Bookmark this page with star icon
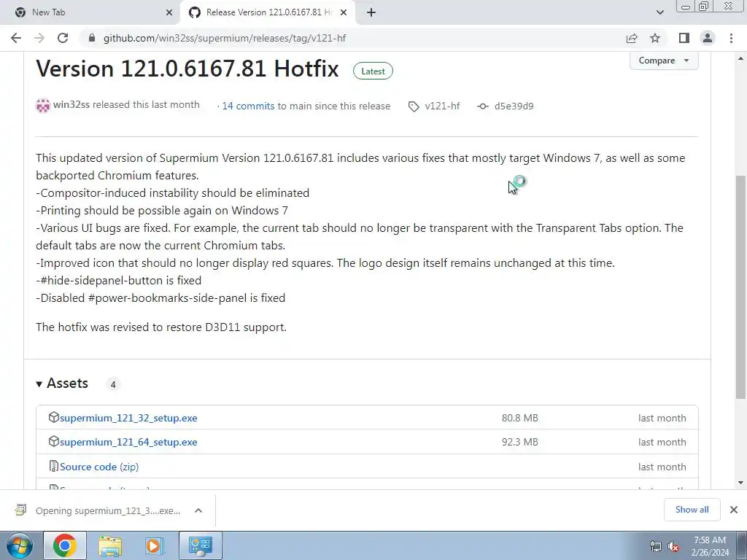Viewport: 747px width, 560px height. click(655, 38)
